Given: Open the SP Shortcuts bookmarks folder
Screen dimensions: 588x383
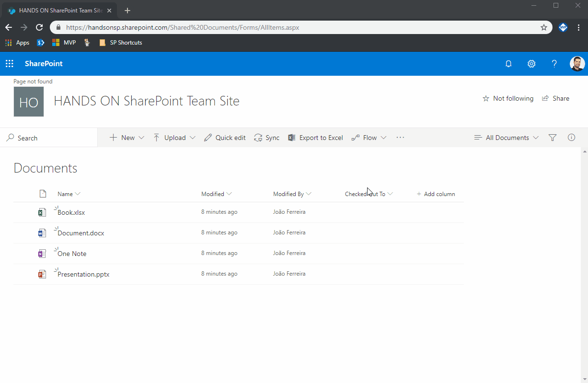Looking at the screenshot, I should pos(121,43).
